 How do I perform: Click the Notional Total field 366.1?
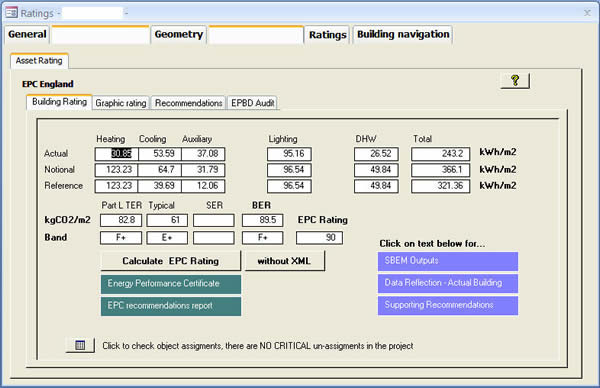440,170
